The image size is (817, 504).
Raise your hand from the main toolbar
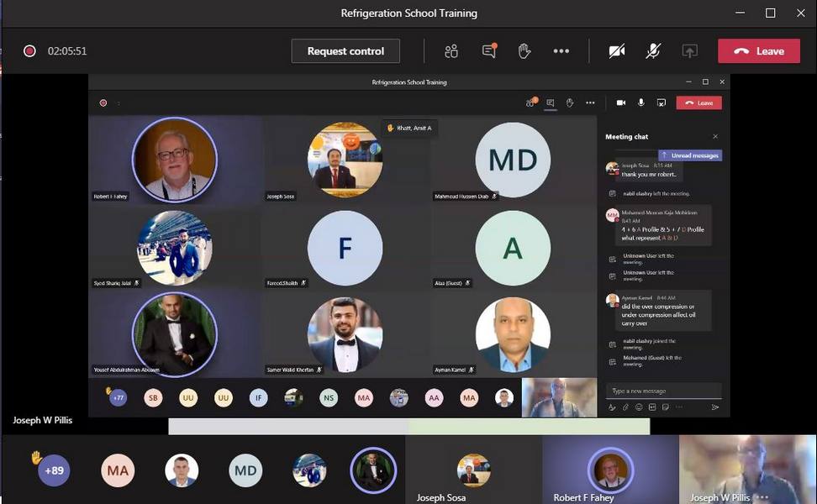pos(524,51)
